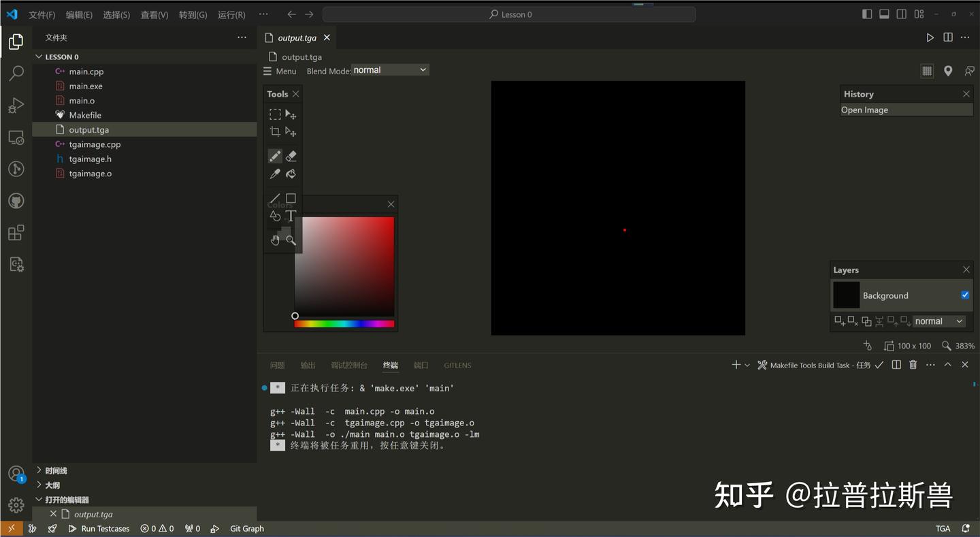This screenshot has width=980, height=537.
Task: Select the Text tool
Action: pyautogui.click(x=291, y=216)
